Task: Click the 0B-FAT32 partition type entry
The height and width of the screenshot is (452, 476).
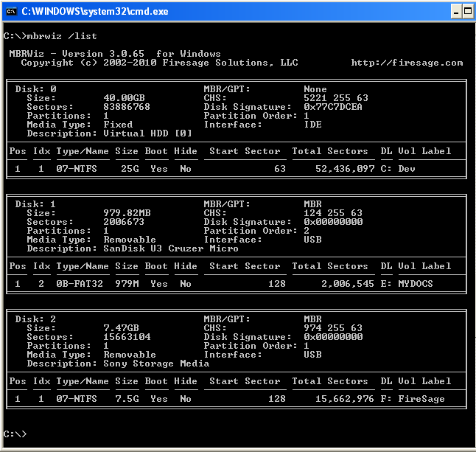Action: point(83,284)
